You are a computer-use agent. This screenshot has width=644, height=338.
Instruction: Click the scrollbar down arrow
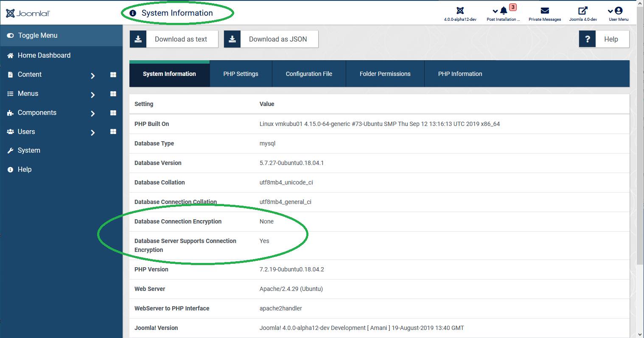[641, 334]
